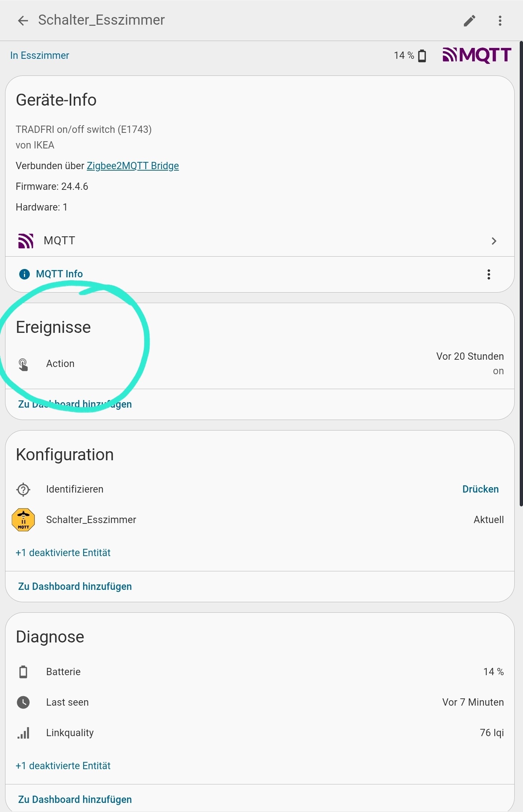This screenshot has height=812, width=523.
Task: Tap the battery icon showing 14 %
Action: [422, 56]
